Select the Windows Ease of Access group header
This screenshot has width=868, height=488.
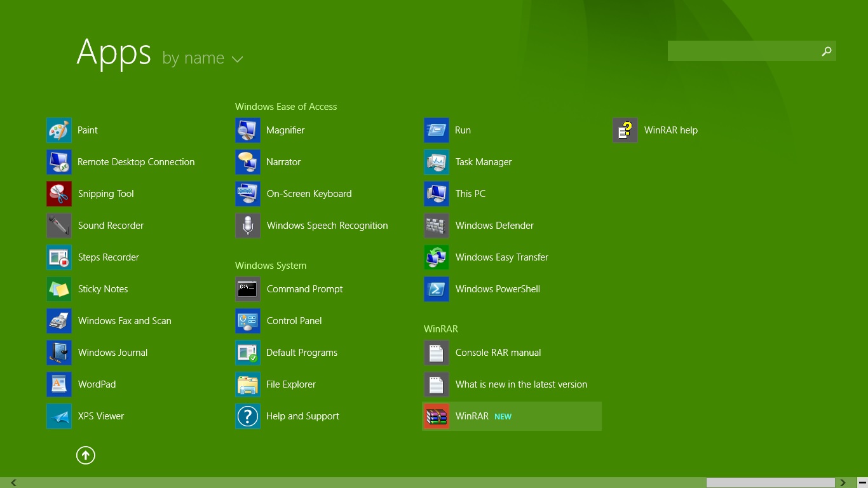pos(286,107)
